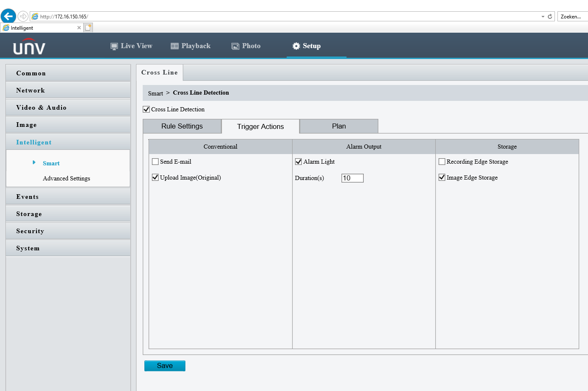Close the Intelligent browser tab
This screenshot has width=588, height=391.
pos(79,28)
